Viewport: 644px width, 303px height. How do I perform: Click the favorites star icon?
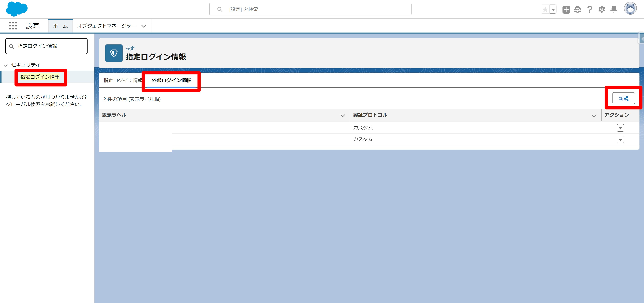coord(545,10)
